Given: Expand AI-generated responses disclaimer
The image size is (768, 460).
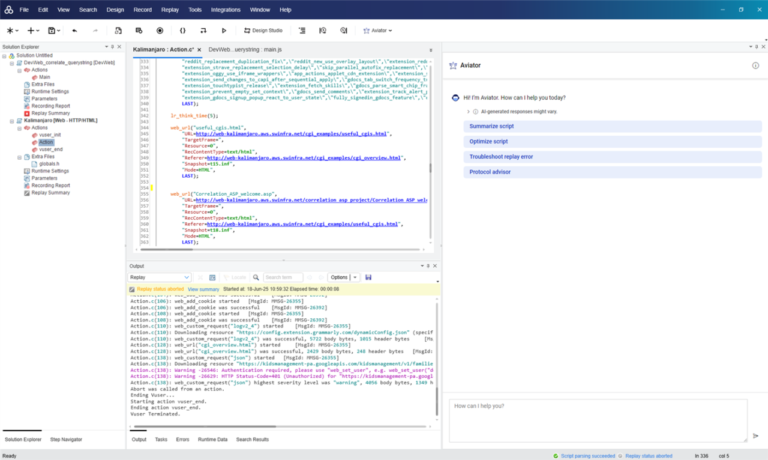Looking at the screenshot, I should (468, 112).
